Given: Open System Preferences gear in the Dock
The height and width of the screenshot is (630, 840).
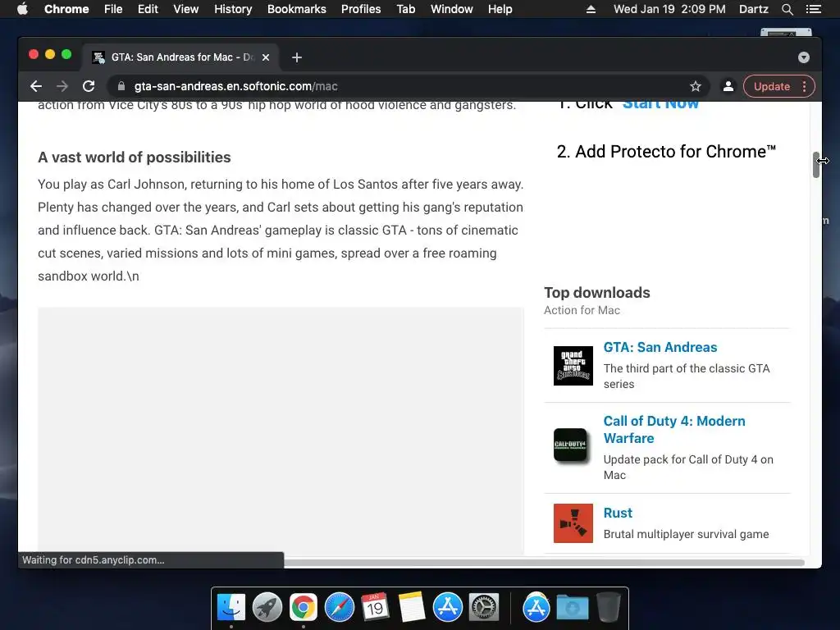Looking at the screenshot, I should (484, 608).
